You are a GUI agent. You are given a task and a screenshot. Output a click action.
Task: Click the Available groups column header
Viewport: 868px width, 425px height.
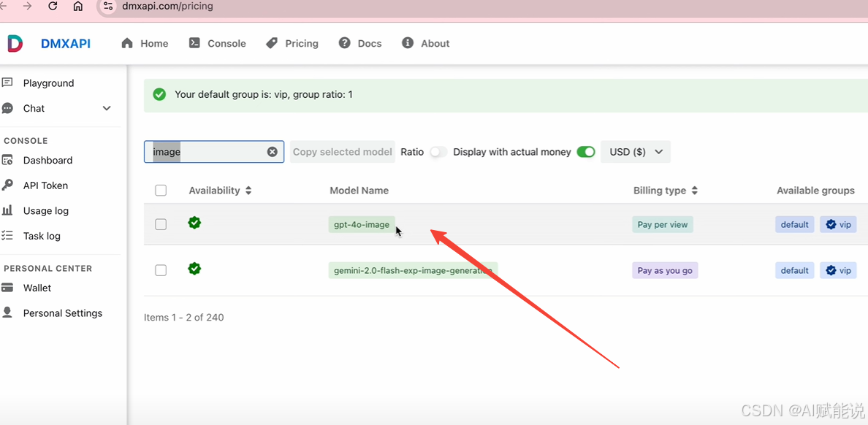(815, 191)
